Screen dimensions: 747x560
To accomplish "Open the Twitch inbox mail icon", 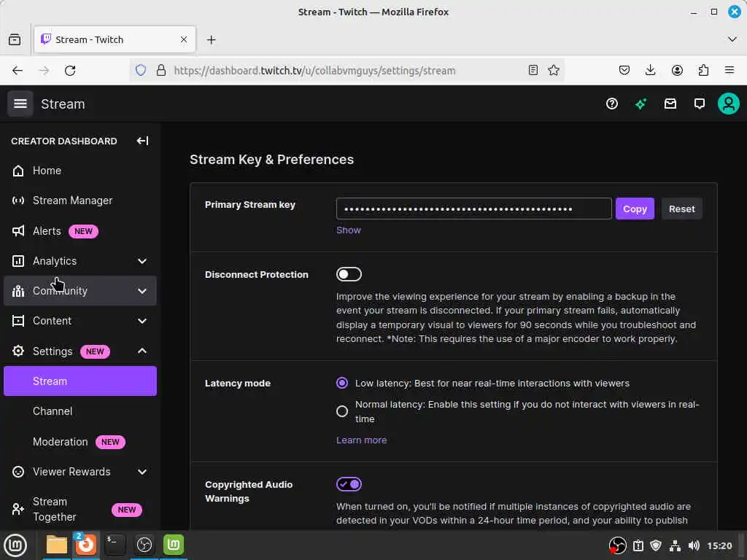I will [x=670, y=104].
